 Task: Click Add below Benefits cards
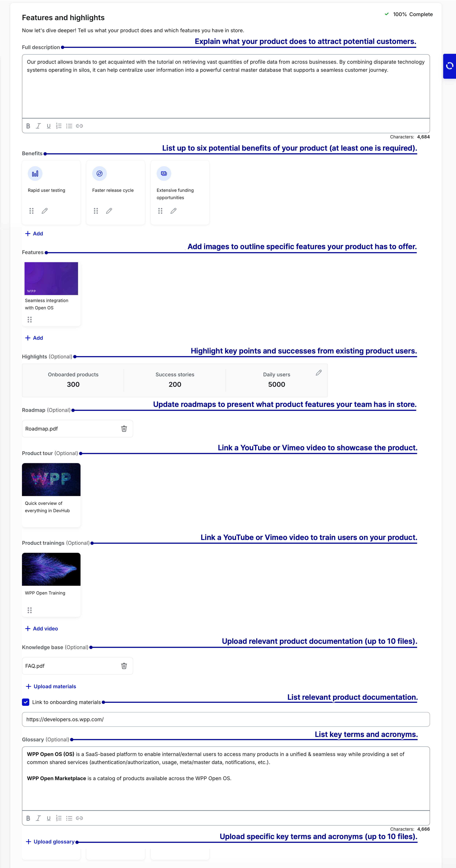coord(34,234)
